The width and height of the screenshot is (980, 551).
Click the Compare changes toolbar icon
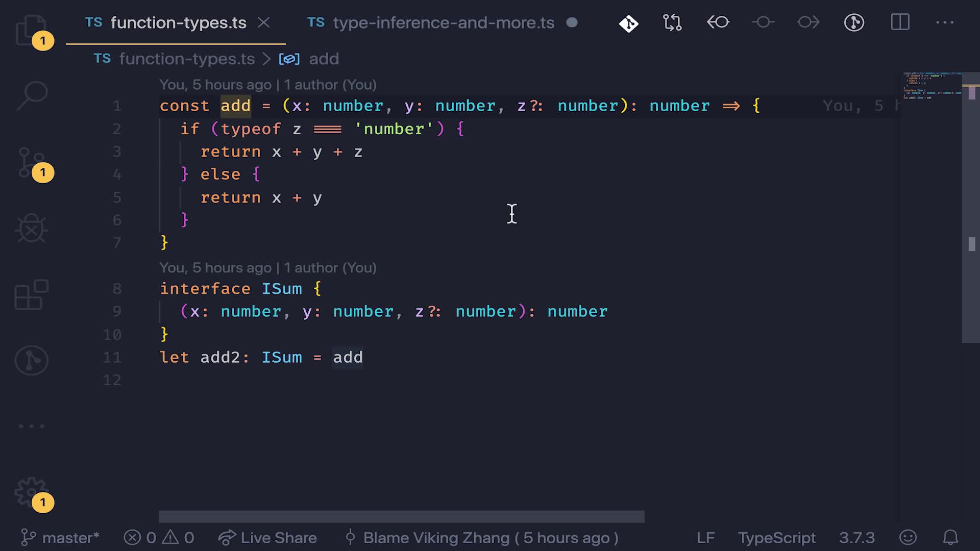pyautogui.click(x=672, y=22)
